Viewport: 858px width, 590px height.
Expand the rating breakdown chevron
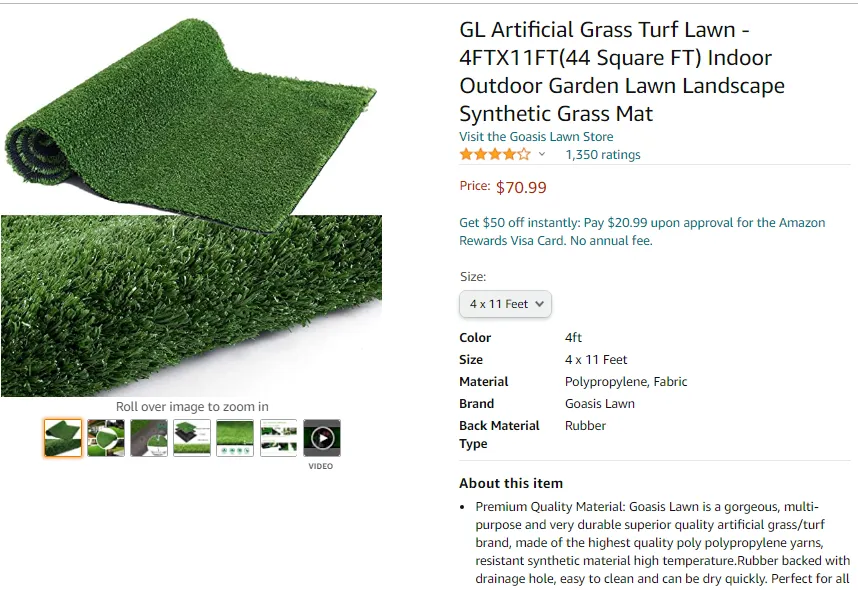coord(542,155)
